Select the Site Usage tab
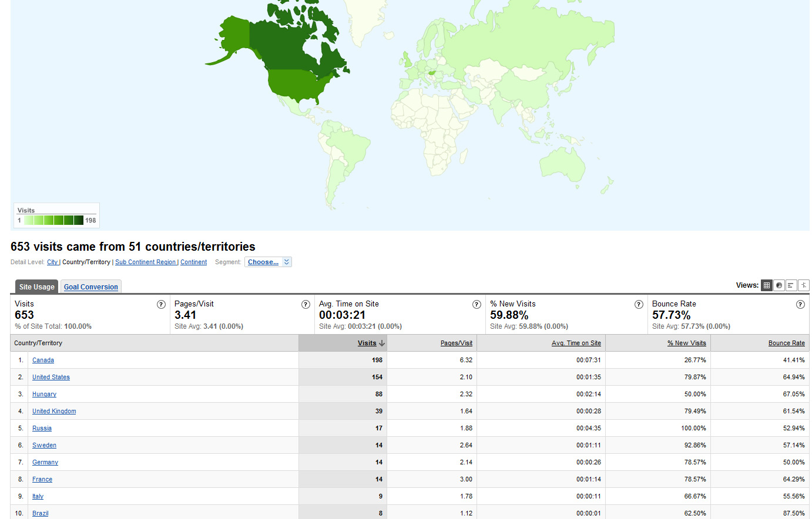The height and width of the screenshot is (519, 812). click(36, 287)
